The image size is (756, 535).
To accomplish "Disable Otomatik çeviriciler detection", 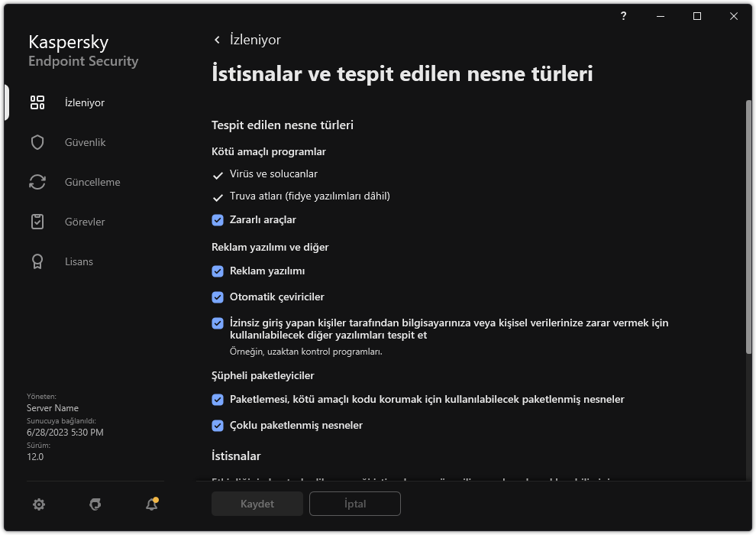I will click(x=217, y=297).
